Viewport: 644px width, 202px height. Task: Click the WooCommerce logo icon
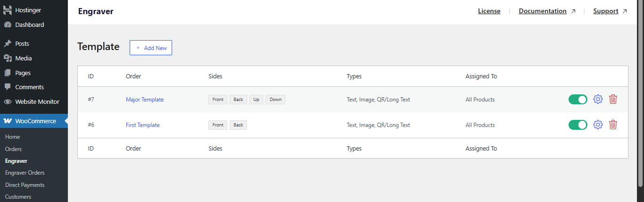click(8, 121)
